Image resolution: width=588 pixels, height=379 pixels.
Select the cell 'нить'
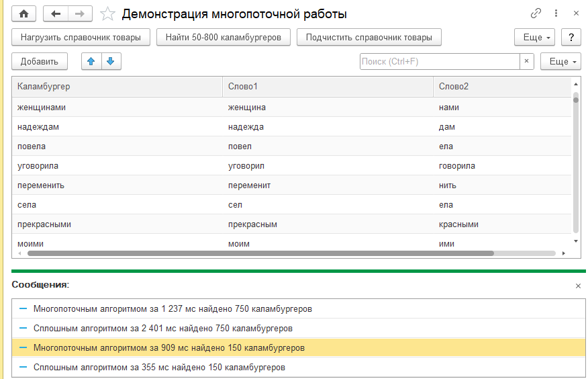[502, 185]
